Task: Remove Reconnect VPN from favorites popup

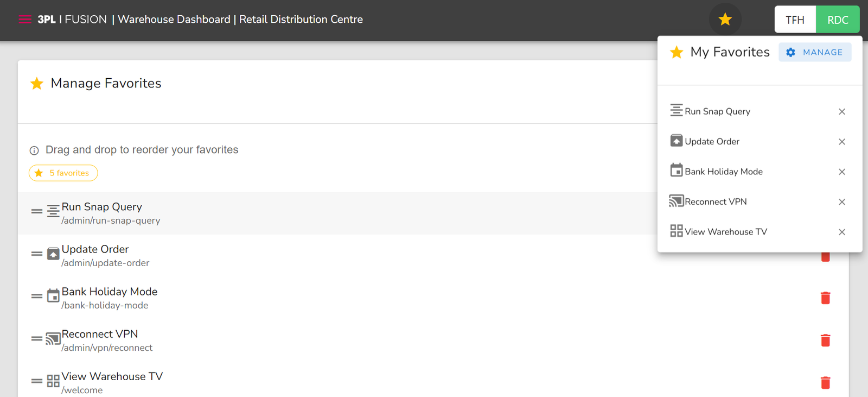Action: [842, 202]
